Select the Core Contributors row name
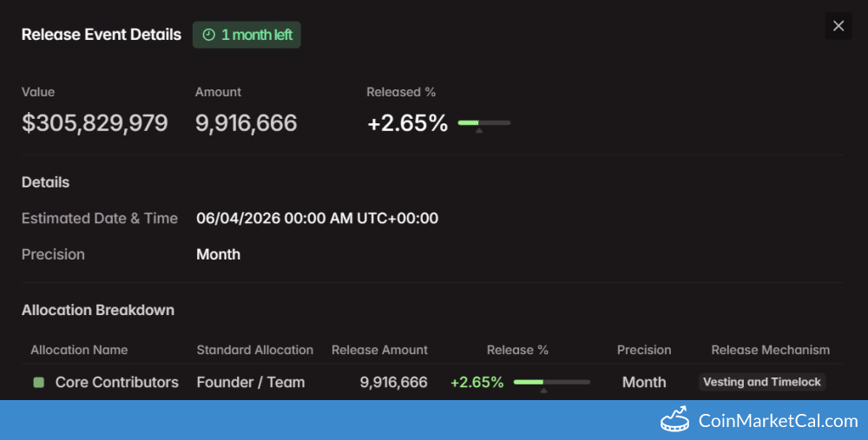The height and width of the screenshot is (440, 868). [x=116, y=382]
